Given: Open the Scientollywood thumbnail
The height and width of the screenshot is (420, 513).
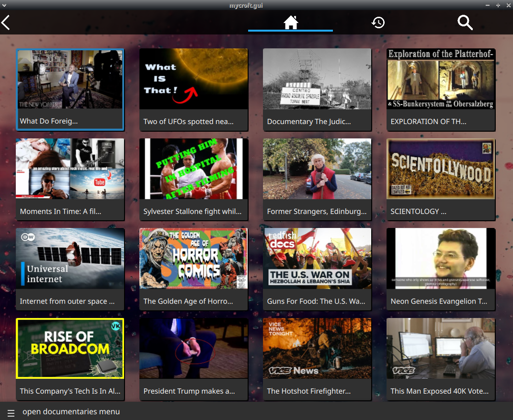Looking at the screenshot, I should 441,169.
